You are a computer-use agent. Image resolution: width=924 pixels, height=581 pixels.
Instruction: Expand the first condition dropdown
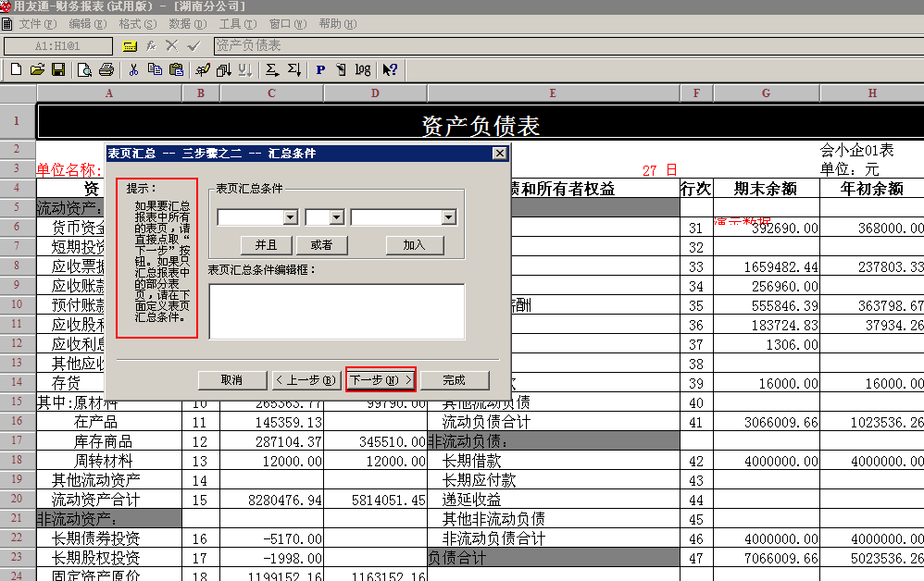[291, 217]
